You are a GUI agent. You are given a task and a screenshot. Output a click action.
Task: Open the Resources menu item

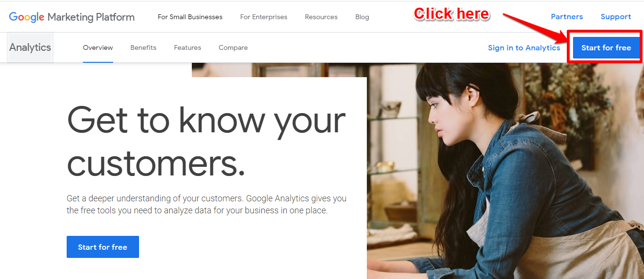[321, 17]
